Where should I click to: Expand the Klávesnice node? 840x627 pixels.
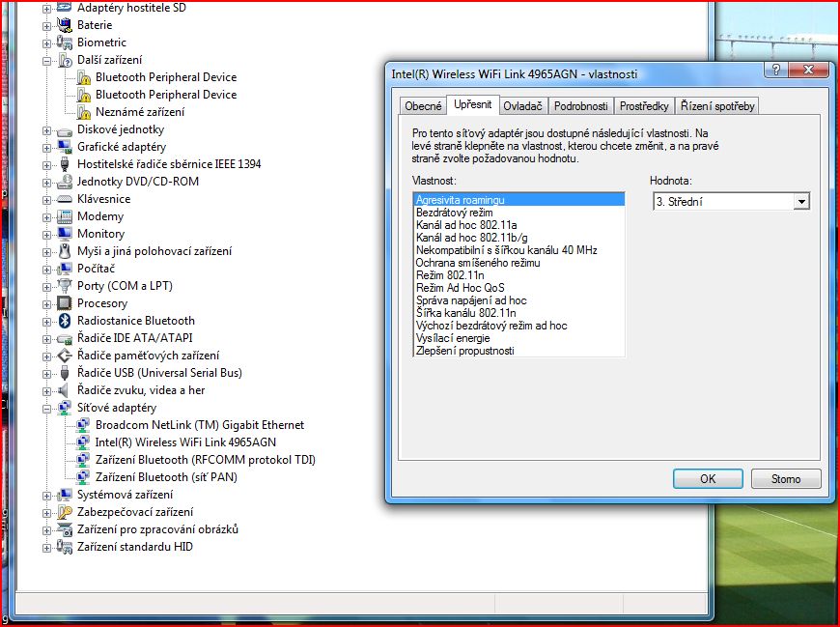click(46, 200)
